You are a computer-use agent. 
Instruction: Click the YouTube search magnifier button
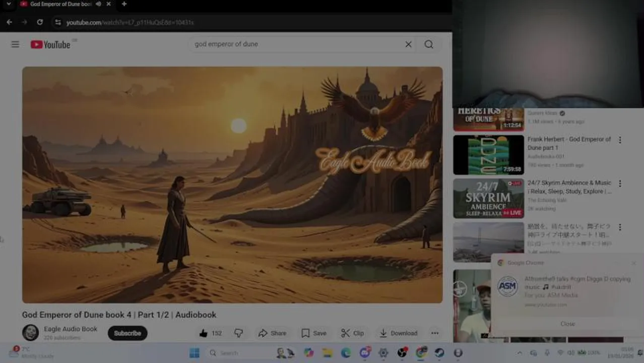pos(429,44)
